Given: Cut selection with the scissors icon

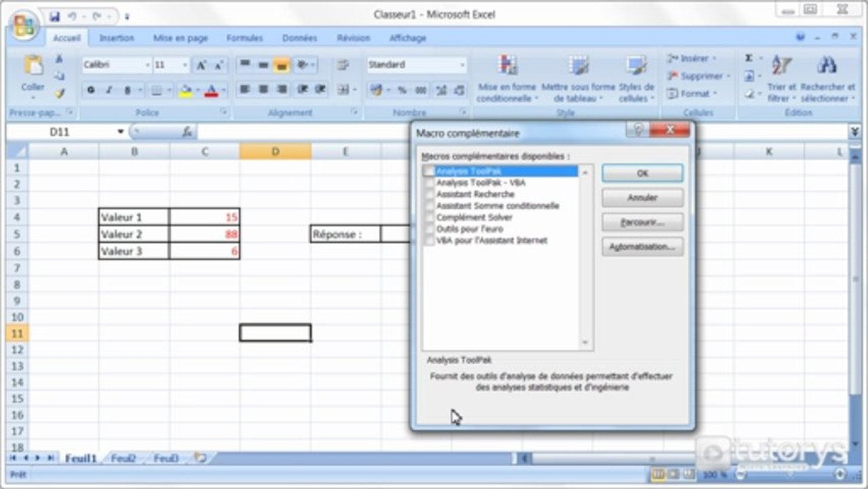Looking at the screenshot, I should coord(59,59).
